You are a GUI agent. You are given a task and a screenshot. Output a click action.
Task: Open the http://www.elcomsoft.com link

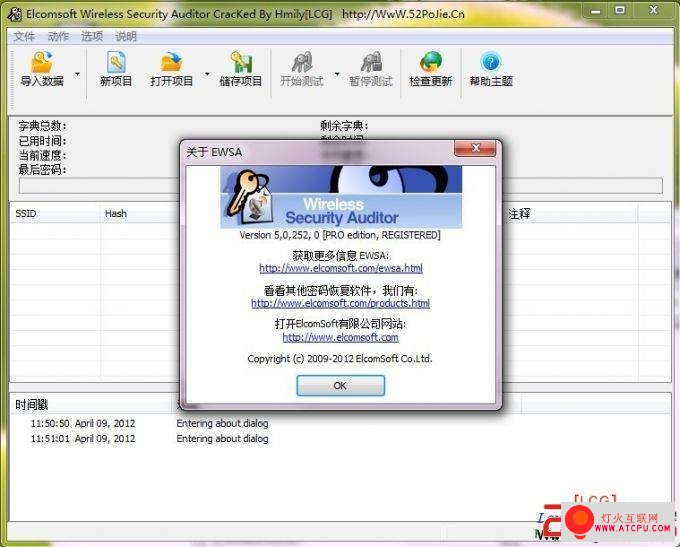pyautogui.click(x=340, y=337)
